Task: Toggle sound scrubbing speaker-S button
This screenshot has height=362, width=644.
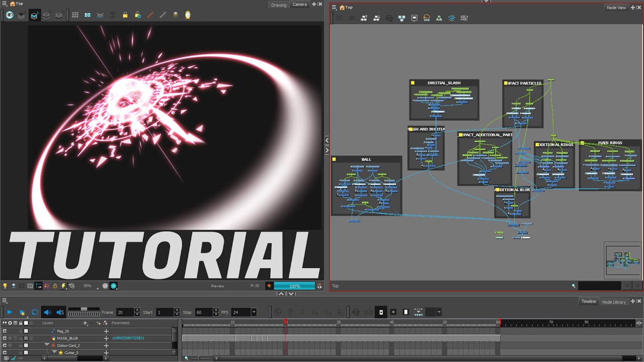Action: [60, 312]
